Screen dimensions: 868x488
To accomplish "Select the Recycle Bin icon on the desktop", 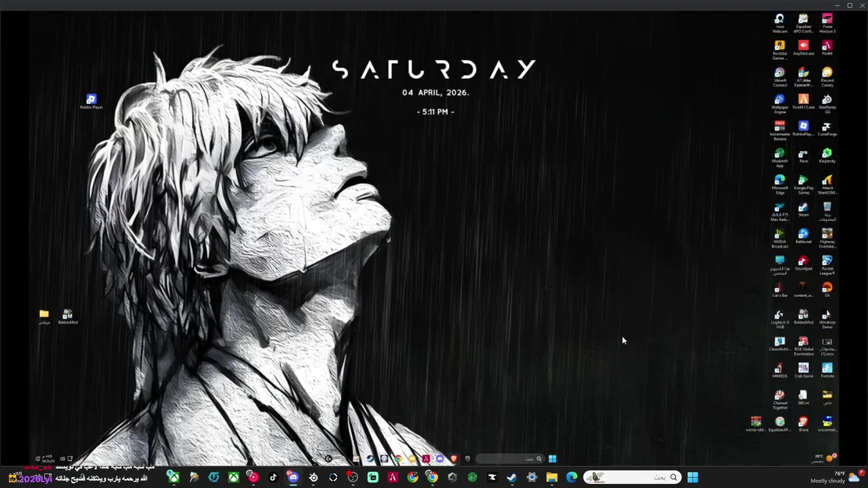I will [827, 211].
